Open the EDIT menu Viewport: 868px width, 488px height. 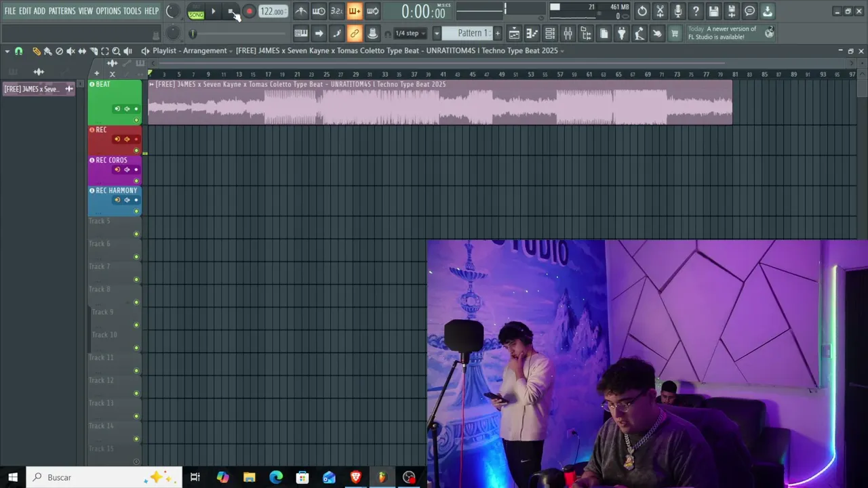coord(25,11)
